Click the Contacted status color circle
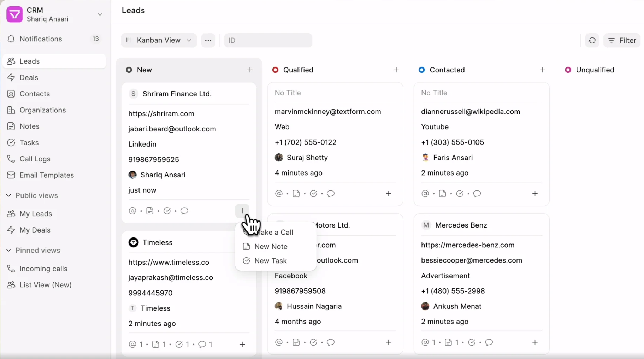The height and width of the screenshot is (359, 644). point(421,70)
